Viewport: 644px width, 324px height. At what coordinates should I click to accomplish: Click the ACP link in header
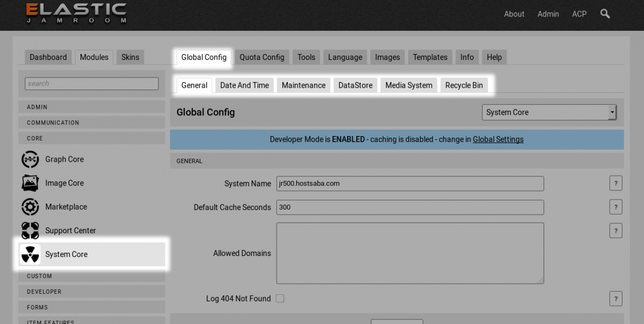click(579, 14)
